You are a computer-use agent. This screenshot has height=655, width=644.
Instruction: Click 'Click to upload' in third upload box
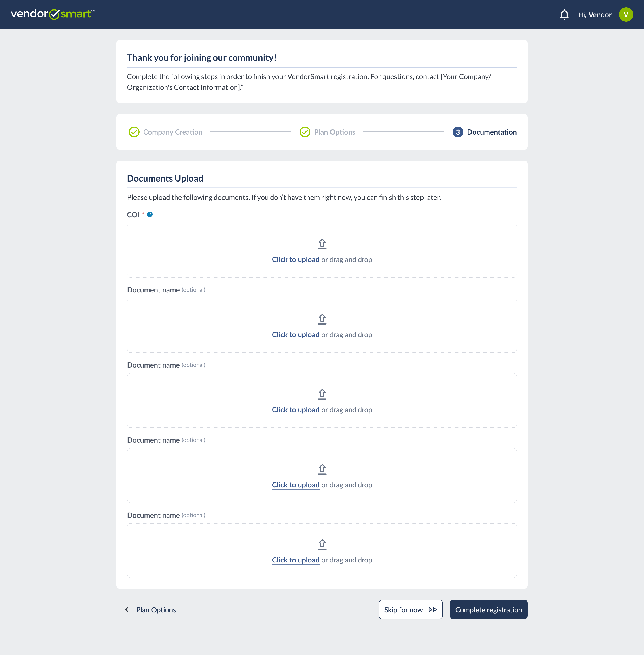(x=296, y=410)
